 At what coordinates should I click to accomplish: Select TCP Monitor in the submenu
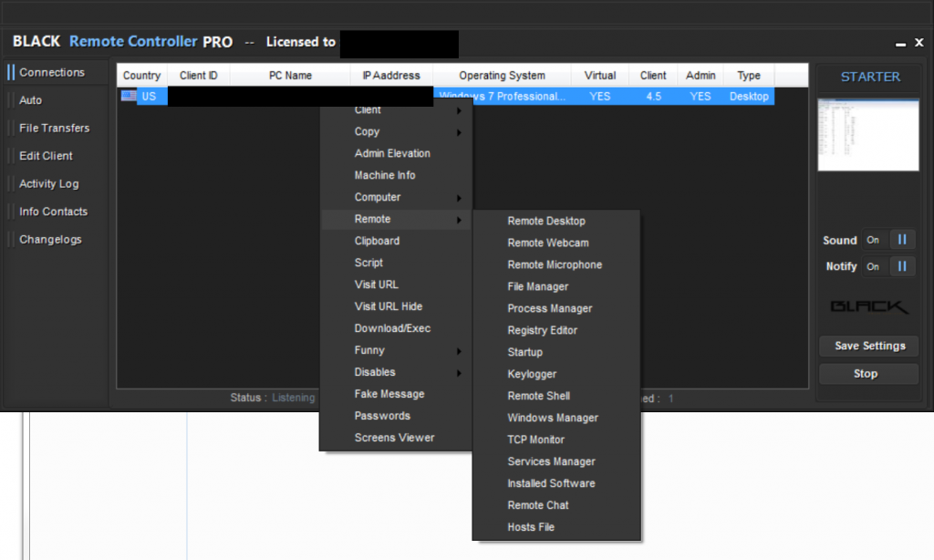coord(556,440)
